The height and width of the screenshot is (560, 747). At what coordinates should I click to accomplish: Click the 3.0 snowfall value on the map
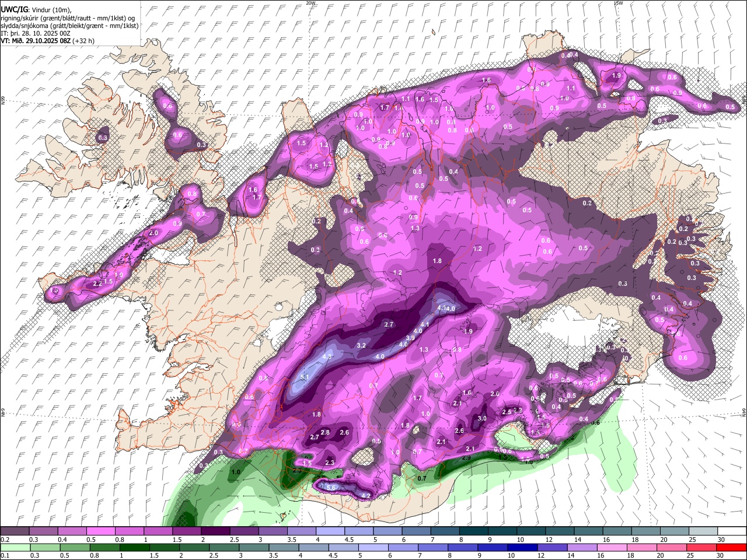click(x=482, y=418)
